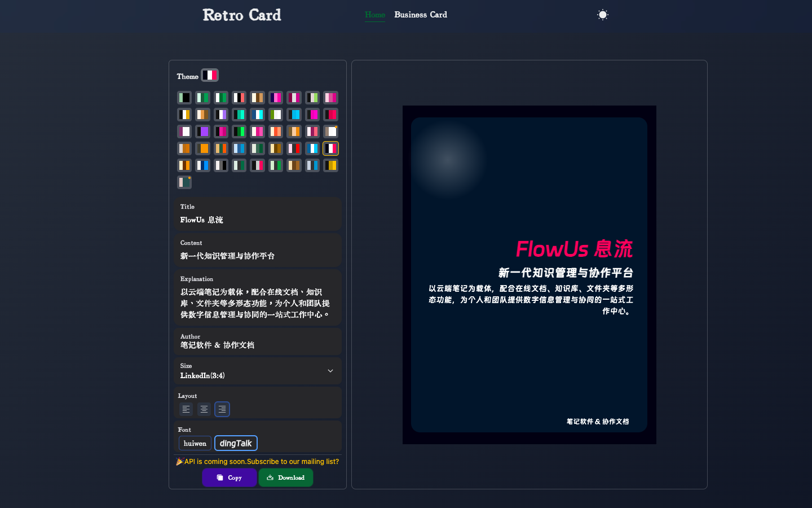Select the yellow-outlined active theme swatch

(x=330, y=148)
